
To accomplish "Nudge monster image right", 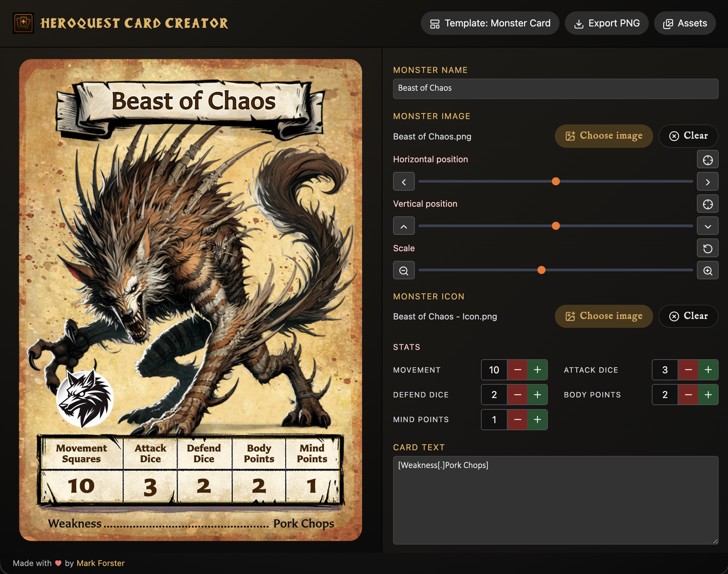I will click(x=708, y=182).
